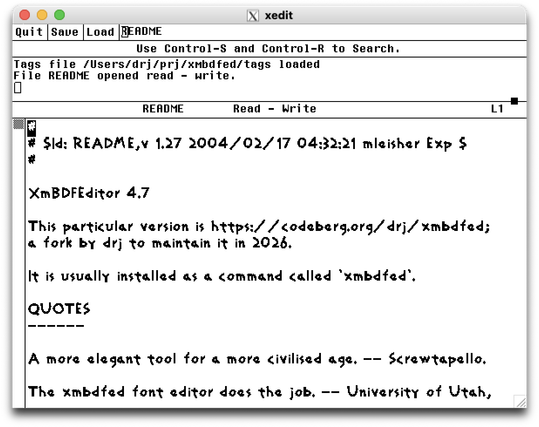
Task: Zoom the xedit window with green button
Action: click(x=59, y=15)
